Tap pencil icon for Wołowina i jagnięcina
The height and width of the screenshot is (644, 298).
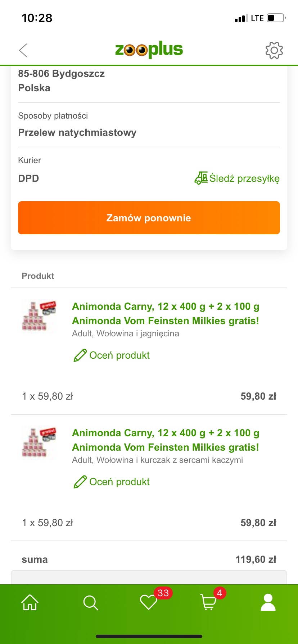[80, 355]
